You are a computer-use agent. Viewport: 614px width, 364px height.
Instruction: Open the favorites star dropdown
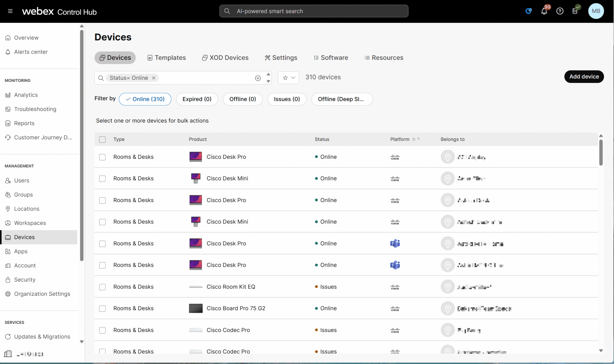click(288, 78)
